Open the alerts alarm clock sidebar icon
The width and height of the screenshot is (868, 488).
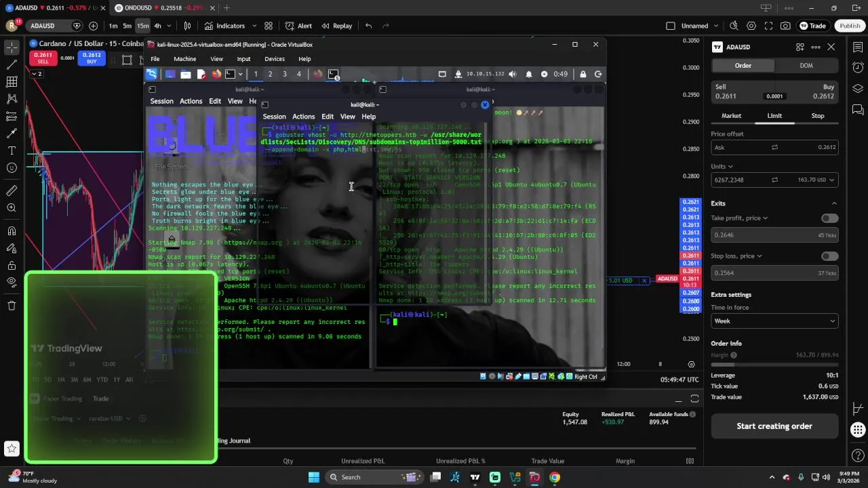coord(858,68)
